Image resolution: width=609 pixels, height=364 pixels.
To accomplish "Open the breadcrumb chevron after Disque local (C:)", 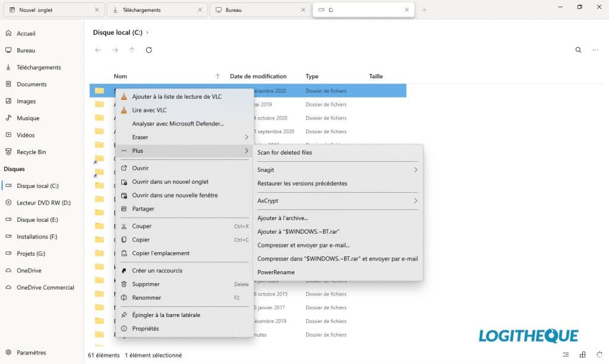I will click(148, 32).
